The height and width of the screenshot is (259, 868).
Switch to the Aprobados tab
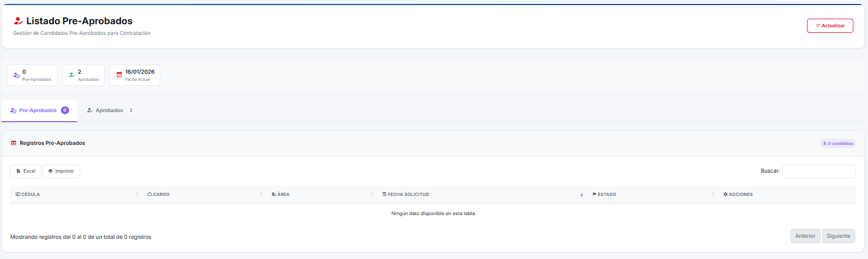tap(109, 111)
